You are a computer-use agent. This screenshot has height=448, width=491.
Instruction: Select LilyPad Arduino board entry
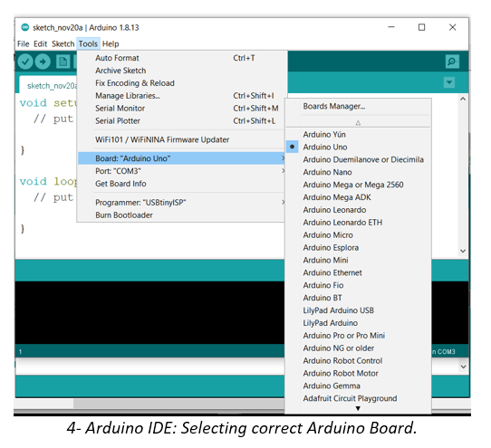(x=358, y=323)
